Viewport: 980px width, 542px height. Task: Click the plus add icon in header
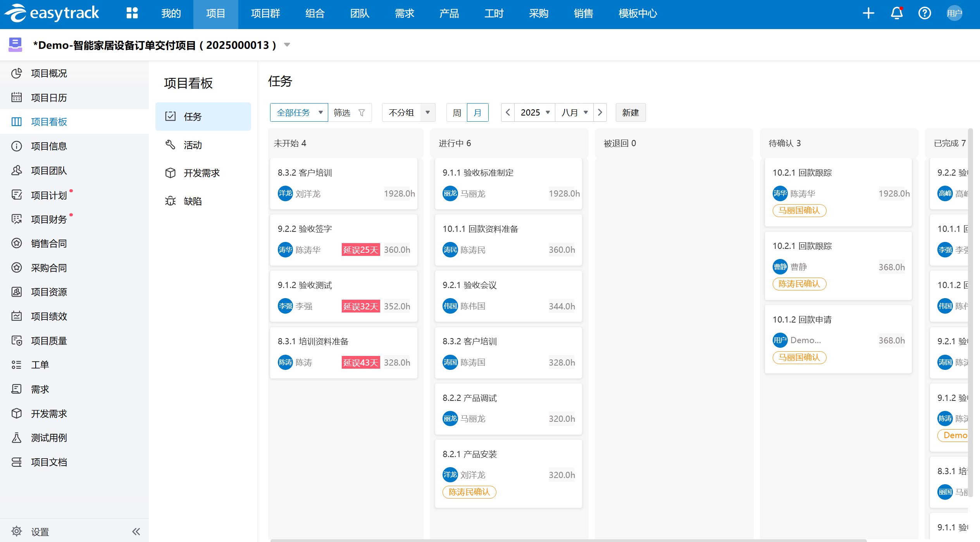tap(868, 14)
